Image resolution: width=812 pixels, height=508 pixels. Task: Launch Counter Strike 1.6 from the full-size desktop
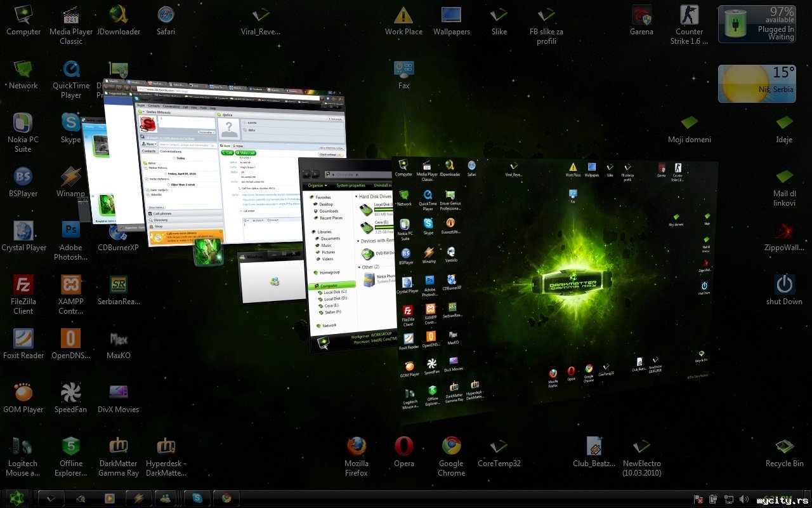tap(689, 25)
